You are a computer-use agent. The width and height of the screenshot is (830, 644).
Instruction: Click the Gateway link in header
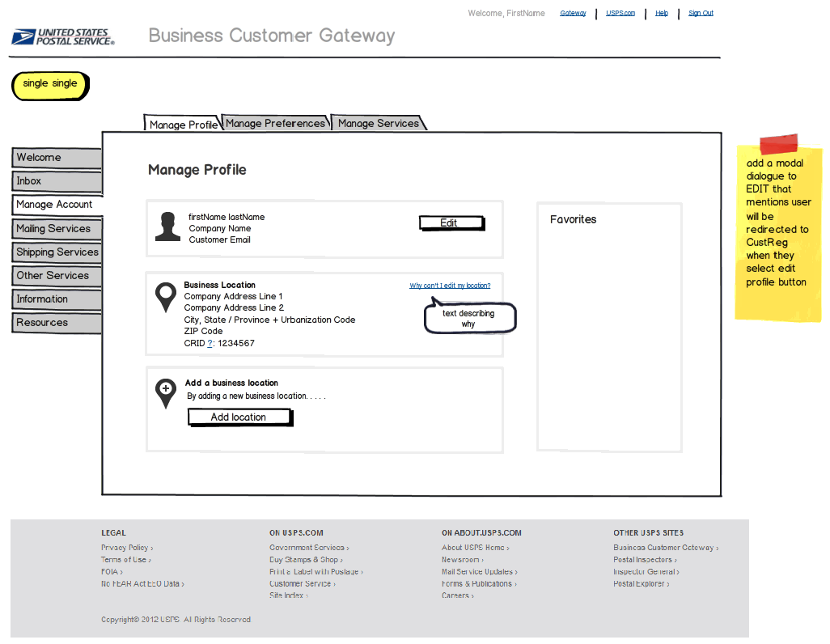(x=573, y=13)
